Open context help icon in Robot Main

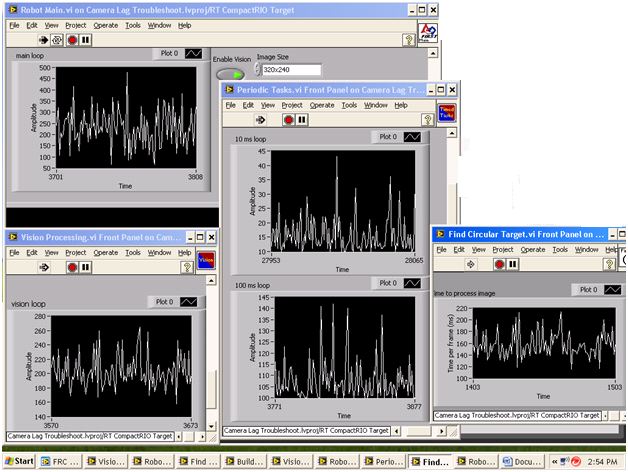409,40
